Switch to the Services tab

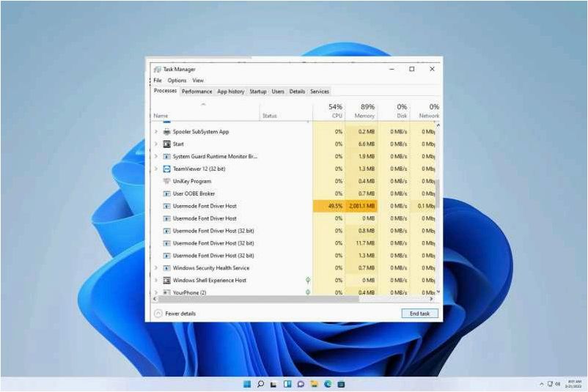click(x=320, y=92)
